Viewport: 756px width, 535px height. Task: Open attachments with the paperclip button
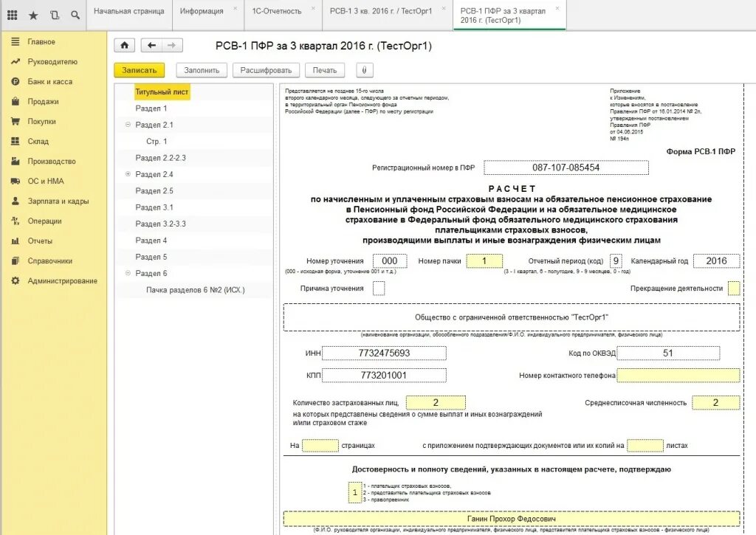[365, 70]
